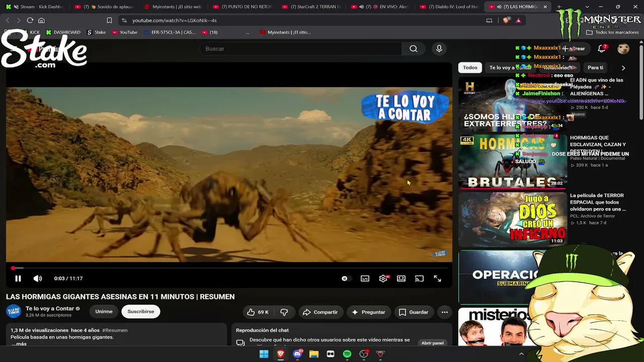Screen dimensions: 644x362
Task: Switch the player to theater mode
Action: pos(401,279)
